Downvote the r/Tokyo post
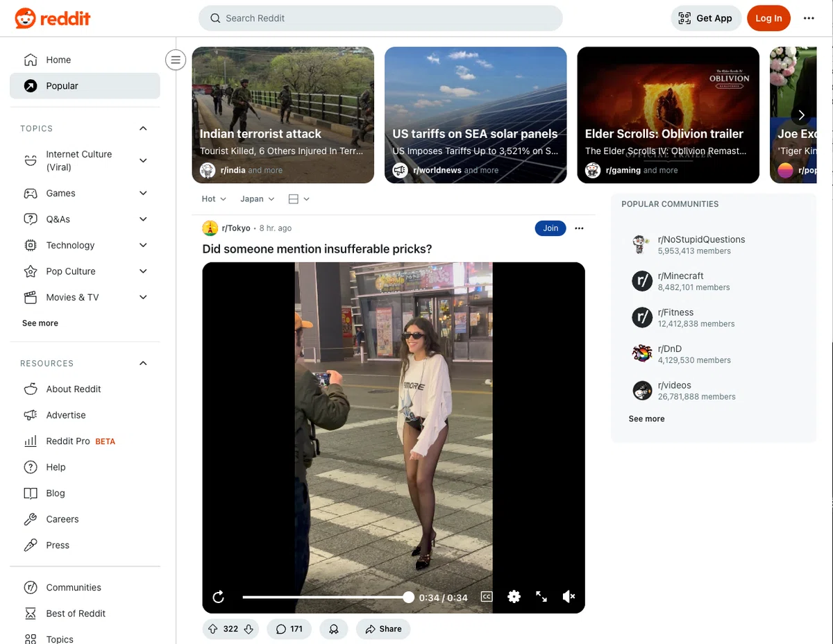Screen dimensions: 833x644 pyautogui.click(x=249, y=629)
